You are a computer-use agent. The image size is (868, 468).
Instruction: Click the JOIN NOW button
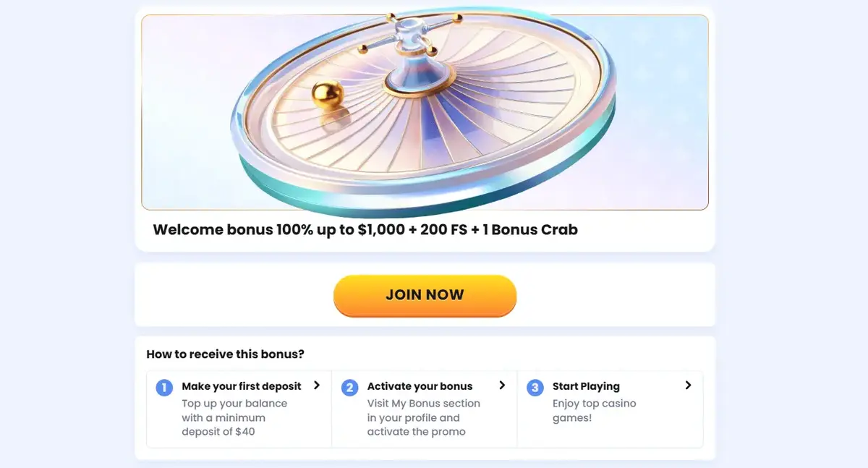click(425, 295)
